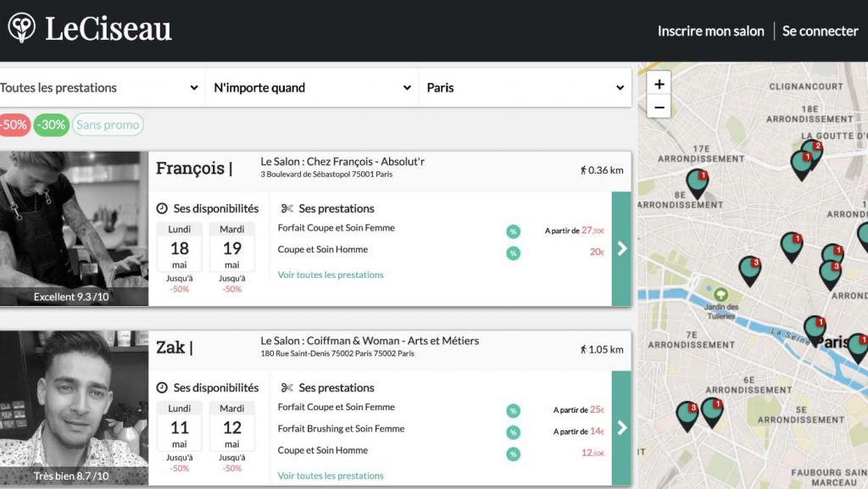Click the LeCiseau scissors logo icon

(21, 28)
